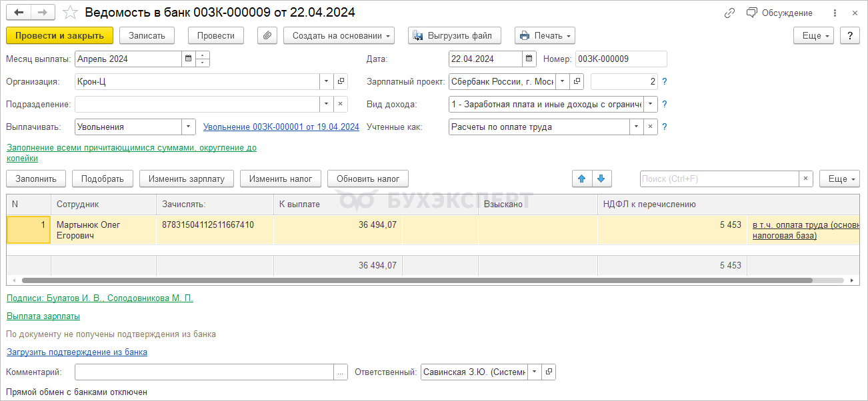Clear the table search box

(x=806, y=179)
